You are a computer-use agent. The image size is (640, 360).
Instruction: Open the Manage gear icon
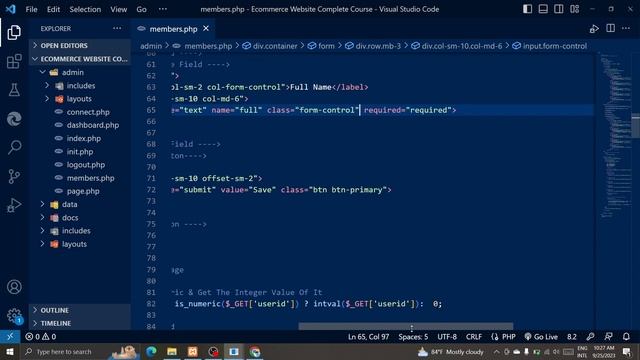(14, 316)
